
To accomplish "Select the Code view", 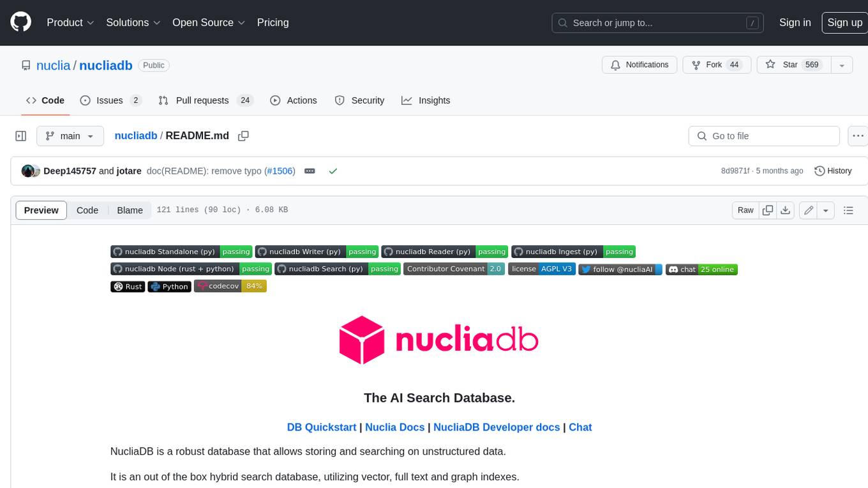I will click(87, 210).
